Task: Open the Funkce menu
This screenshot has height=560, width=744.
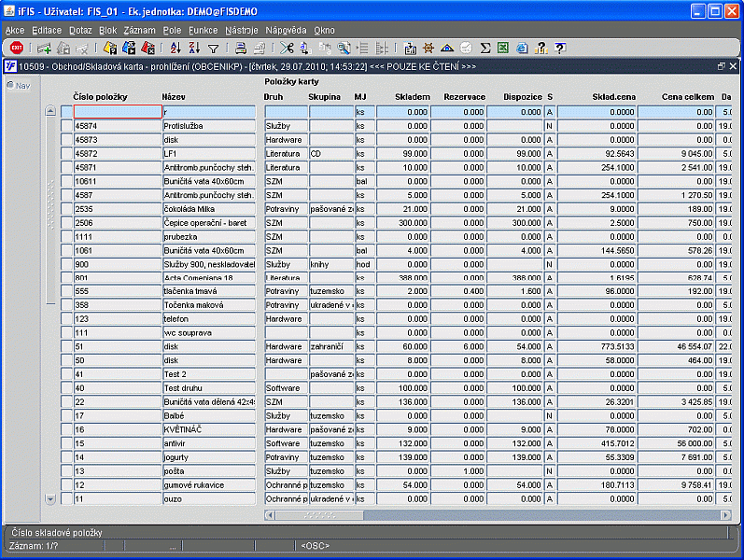Action: [204, 31]
